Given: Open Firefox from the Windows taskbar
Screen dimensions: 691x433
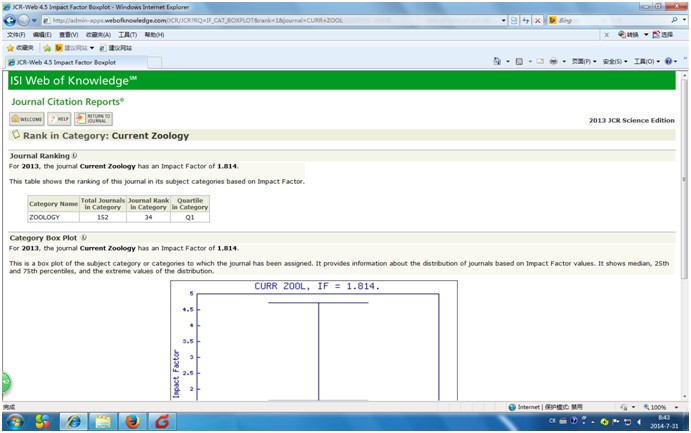Looking at the screenshot, I should pyautogui.click(x=131, y=421).
